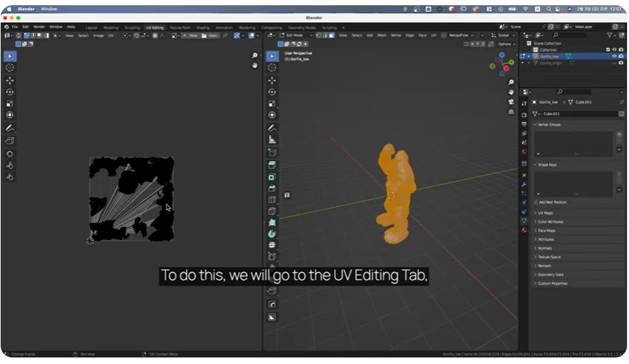Select the Move tool in UV editor
This screenshot has height=364, width=629.
(x=10, y=81)
